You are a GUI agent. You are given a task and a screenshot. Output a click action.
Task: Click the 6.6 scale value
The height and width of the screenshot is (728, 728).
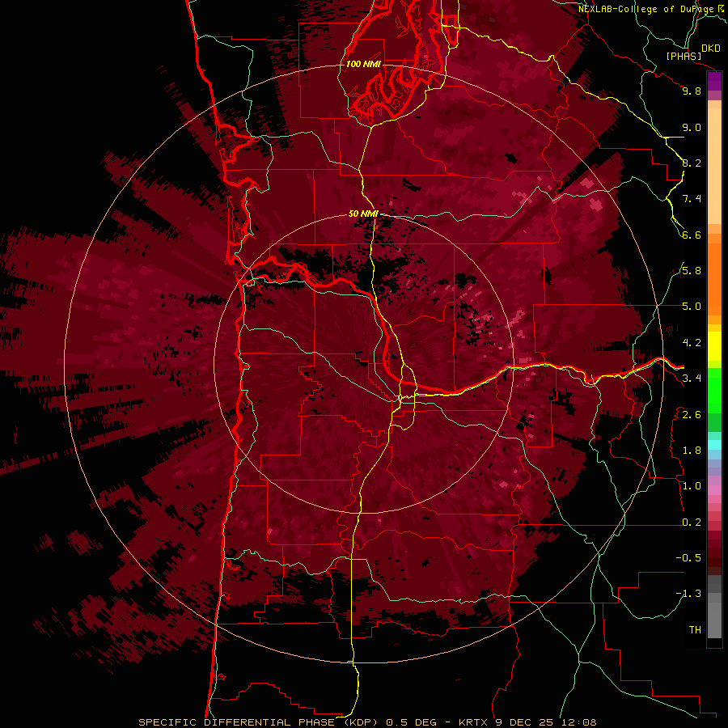point(692,235)
